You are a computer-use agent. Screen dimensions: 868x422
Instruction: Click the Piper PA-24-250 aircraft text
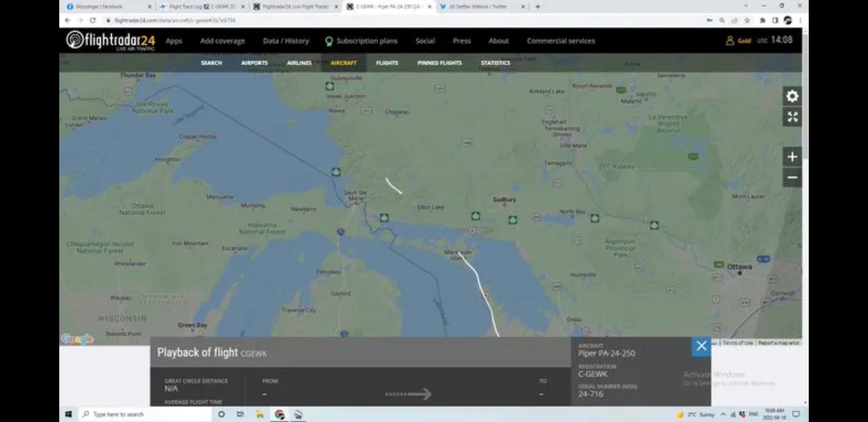[606, 353]
